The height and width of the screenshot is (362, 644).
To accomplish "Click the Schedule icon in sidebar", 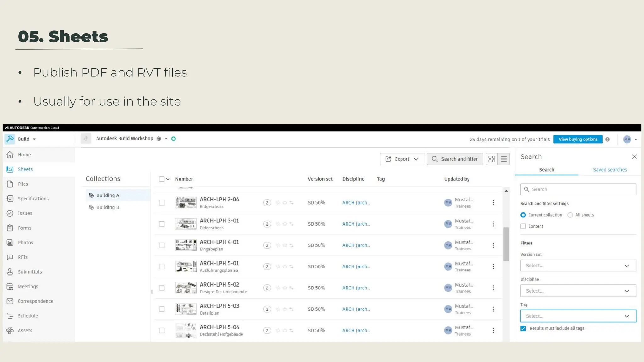I will [x=10, y=316].
